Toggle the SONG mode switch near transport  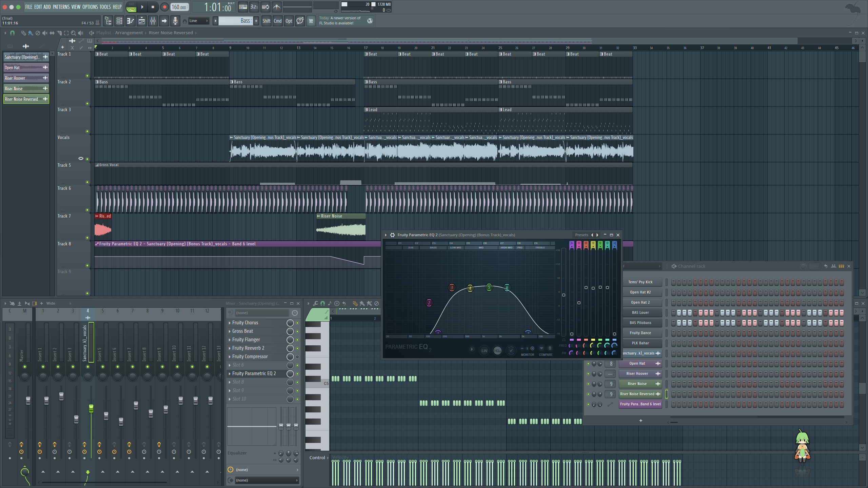coord(131,7)
